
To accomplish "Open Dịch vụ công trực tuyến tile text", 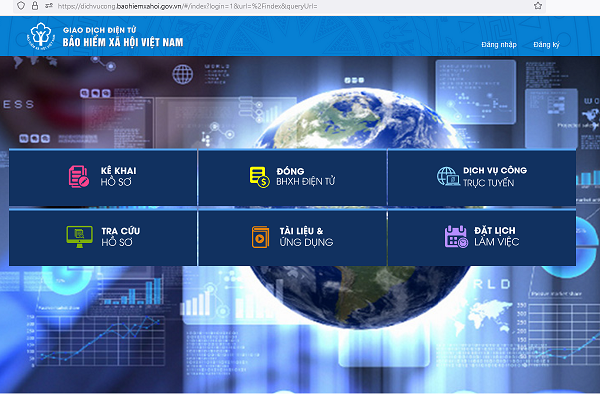I will pos(495,176).
